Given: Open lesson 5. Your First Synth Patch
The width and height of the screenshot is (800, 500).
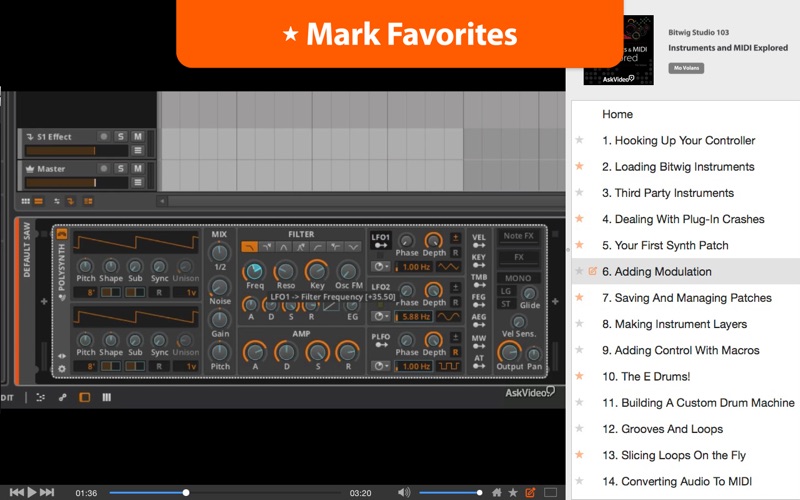Looking at the screenshot, I should (665, 245).
